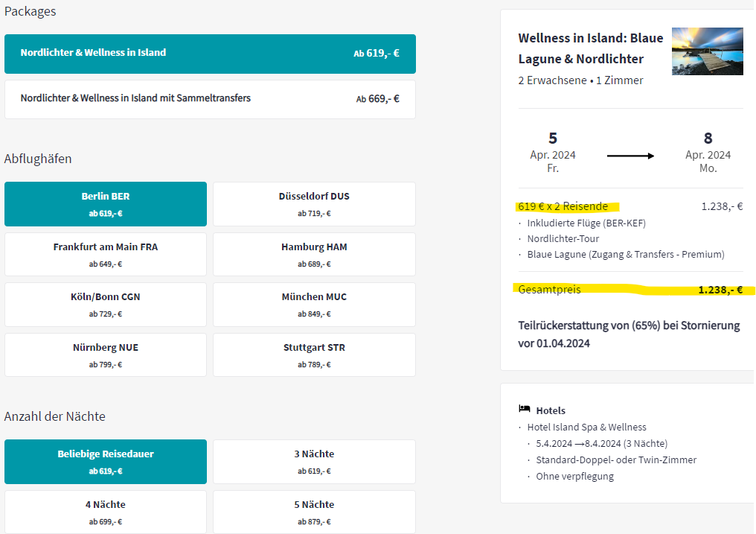Image resolution: width=756 pixels, height=534 pixels.
Task: Select the 3 Nächte duration
Action: pyautogui.click(x=314, y=462)
